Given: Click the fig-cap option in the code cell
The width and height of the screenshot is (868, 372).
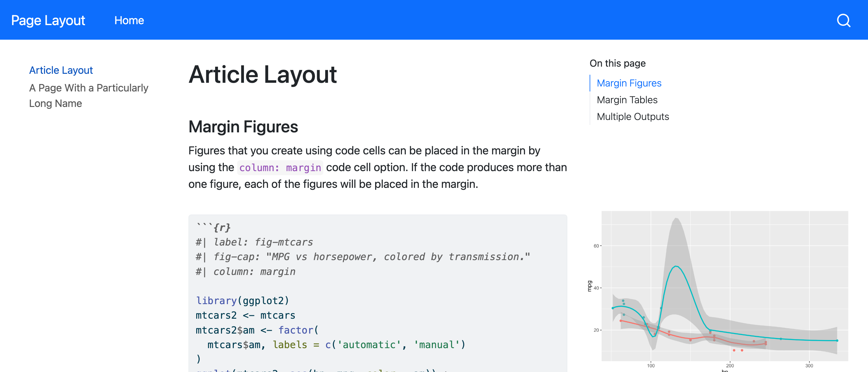Looking at the screenshot, I should tap(362, 256).
